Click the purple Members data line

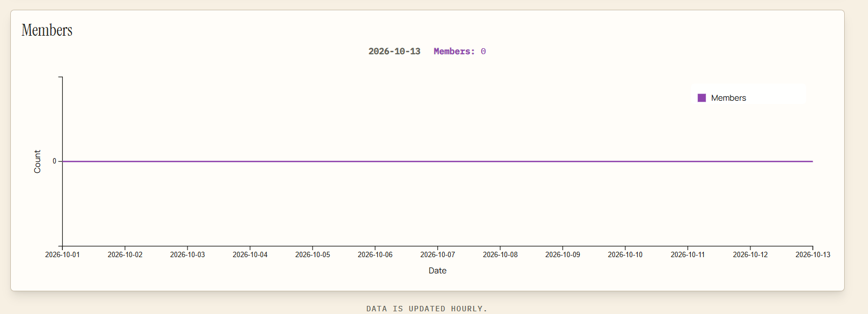(437, 161)
